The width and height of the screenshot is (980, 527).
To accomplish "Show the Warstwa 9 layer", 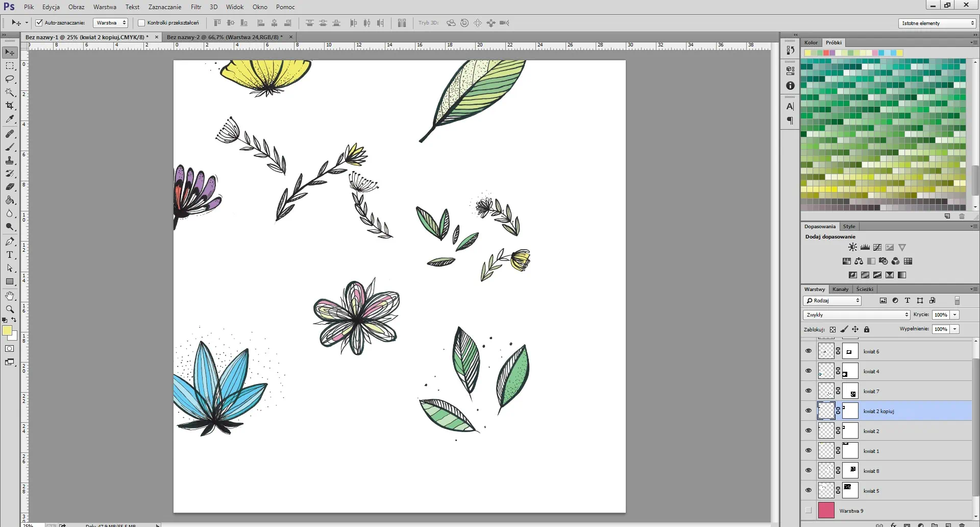I will [x=808, y=510].
